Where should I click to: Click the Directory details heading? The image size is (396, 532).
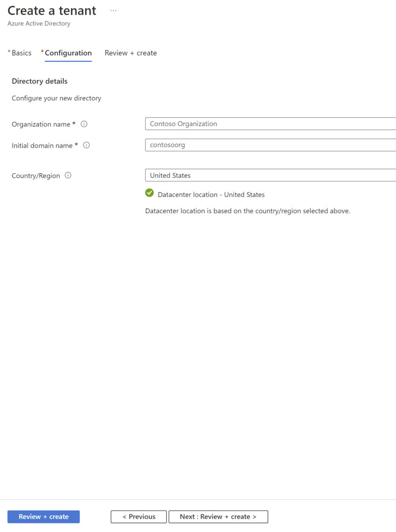point(40,81)
